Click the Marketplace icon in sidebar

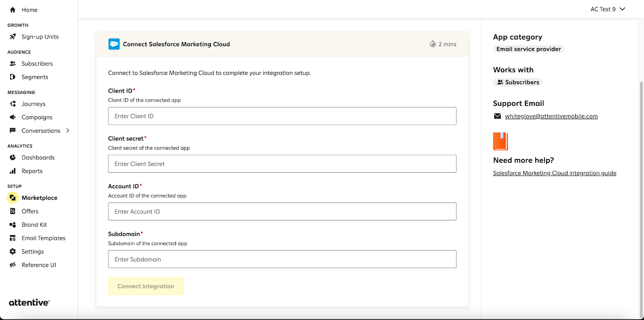tap(13, 198)
